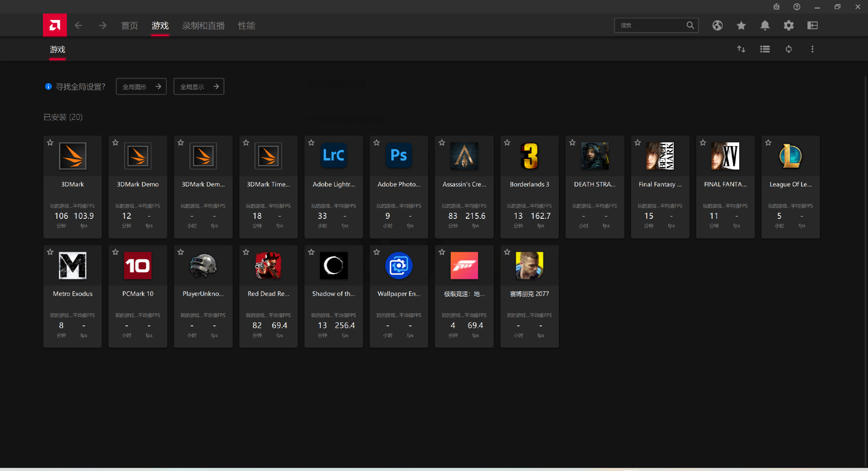Go forward with the right arrow

[x=103, y=26]
